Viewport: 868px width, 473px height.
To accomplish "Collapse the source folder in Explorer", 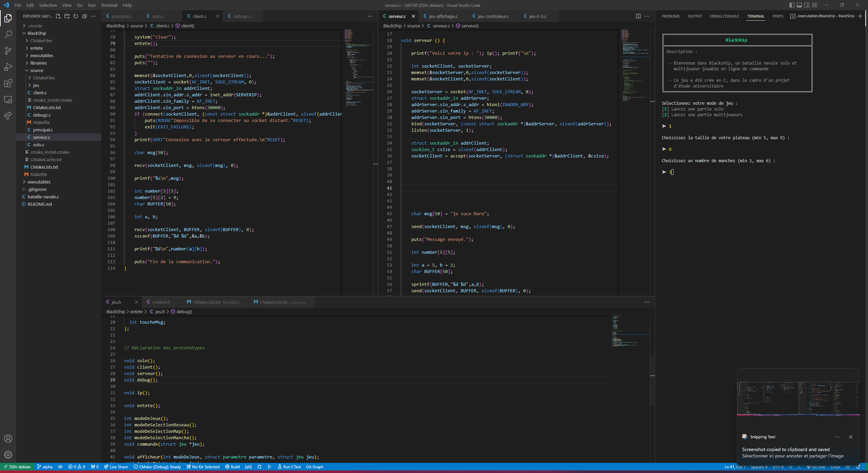I will coord(37,70).
